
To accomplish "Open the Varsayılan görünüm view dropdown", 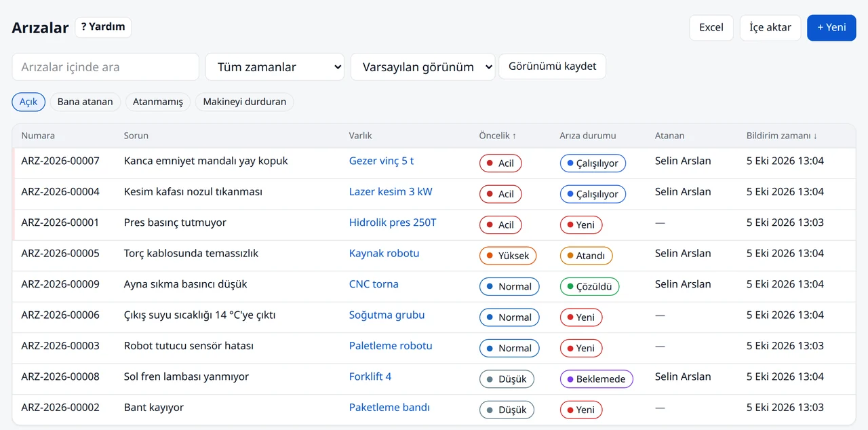I will pyautogui.click(x=423, y=67).
